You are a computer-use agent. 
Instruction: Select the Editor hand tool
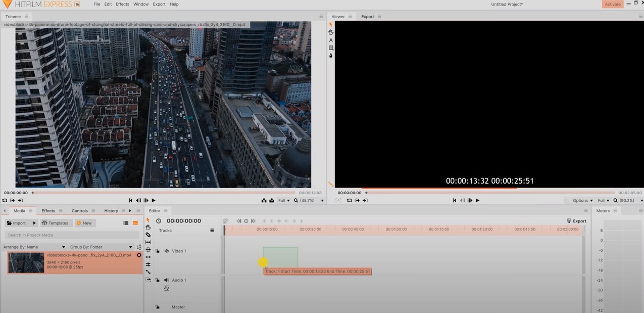click(x=148, y=228)
